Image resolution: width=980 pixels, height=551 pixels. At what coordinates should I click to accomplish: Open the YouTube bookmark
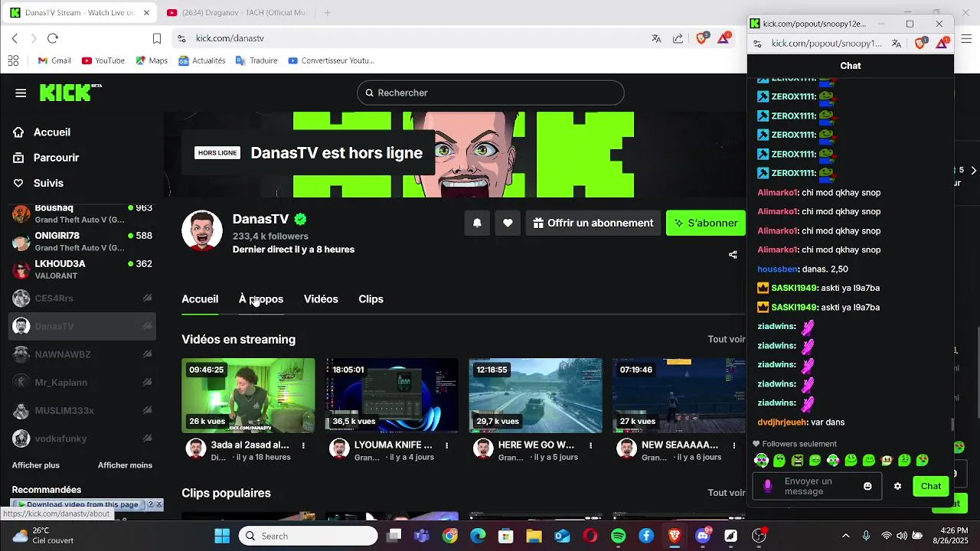pos(103,60)
